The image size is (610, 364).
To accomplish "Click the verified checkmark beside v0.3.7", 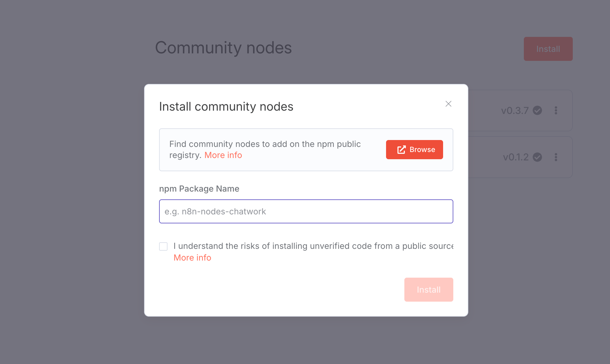I will coord(537,111).
